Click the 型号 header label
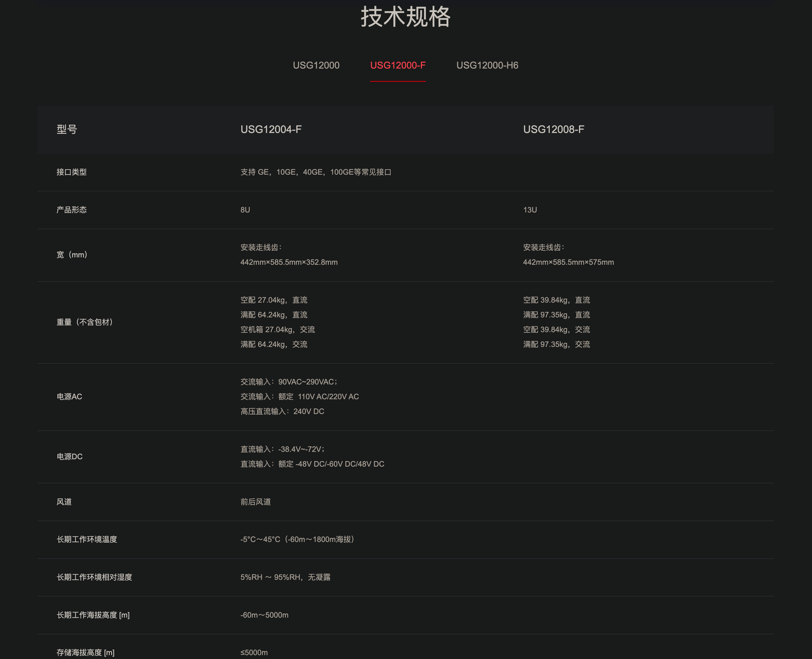This screenshot has height=659, width=812. 67,129
